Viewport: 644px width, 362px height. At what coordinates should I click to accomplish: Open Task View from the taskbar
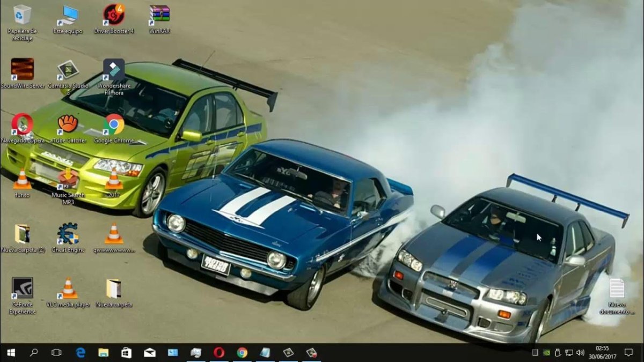pos(56,352)
